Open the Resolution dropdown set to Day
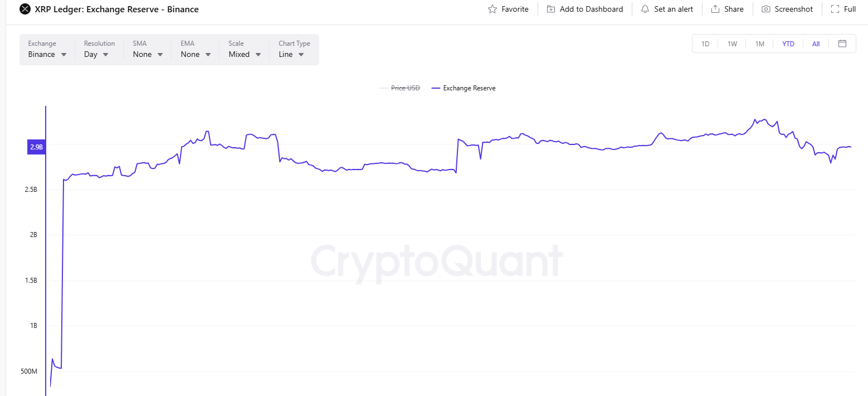The width and height of the screenshot is (868, 396). click(99, 50)
